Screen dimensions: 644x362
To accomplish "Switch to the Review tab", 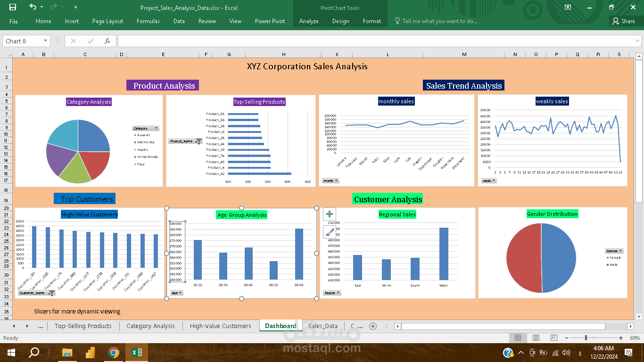I will tap(207, 21).
